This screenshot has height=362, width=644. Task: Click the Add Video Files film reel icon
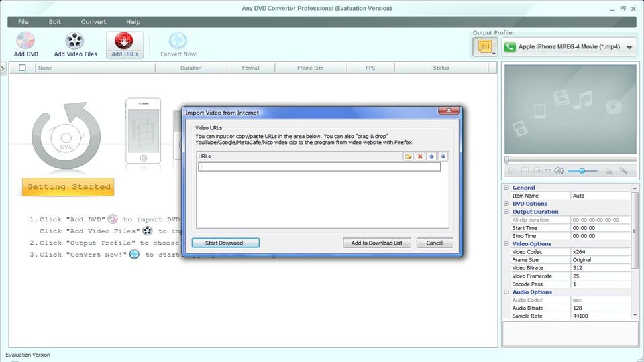point(74,41)
